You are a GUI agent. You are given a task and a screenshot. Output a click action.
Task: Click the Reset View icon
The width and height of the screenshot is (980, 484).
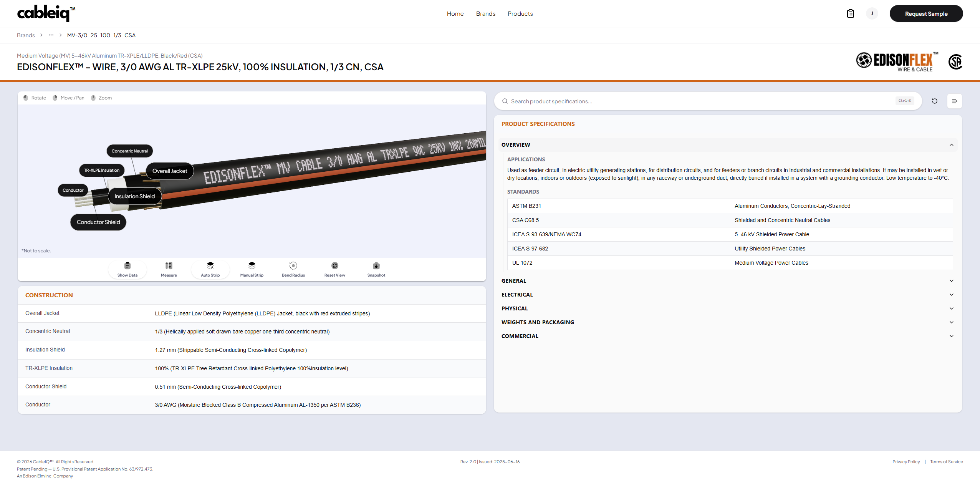click(334, 266)
